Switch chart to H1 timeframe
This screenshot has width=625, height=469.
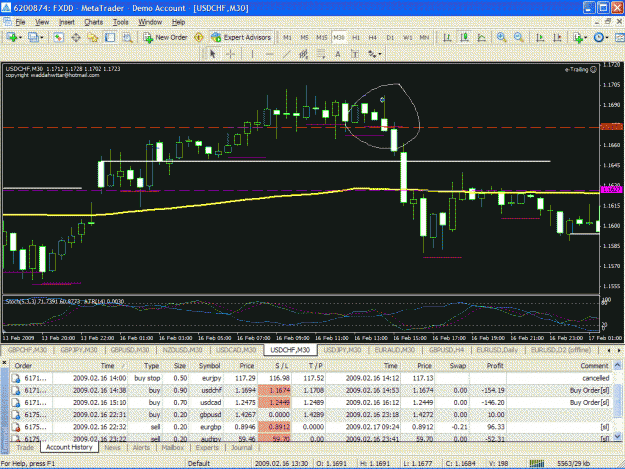[x=356, y=37]
